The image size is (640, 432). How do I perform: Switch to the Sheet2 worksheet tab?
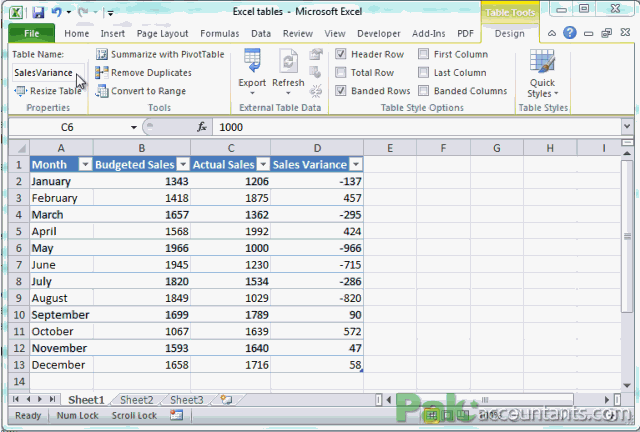[137, 400]
